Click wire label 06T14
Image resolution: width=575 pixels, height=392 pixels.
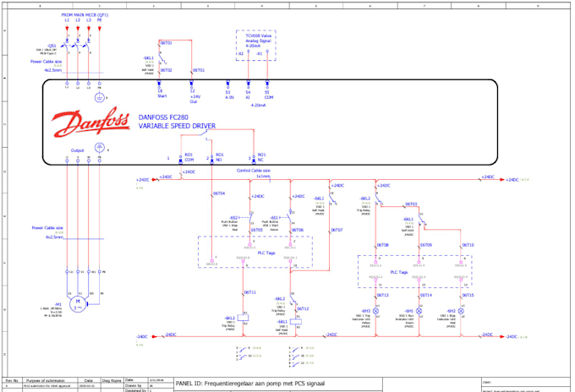point(426,295)
